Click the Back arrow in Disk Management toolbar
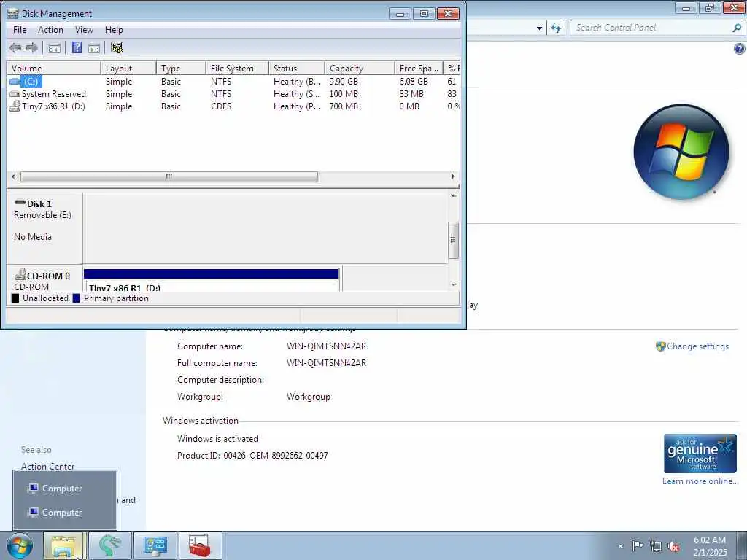The height and width of the screenshot is (560, 747). (15, 47)
